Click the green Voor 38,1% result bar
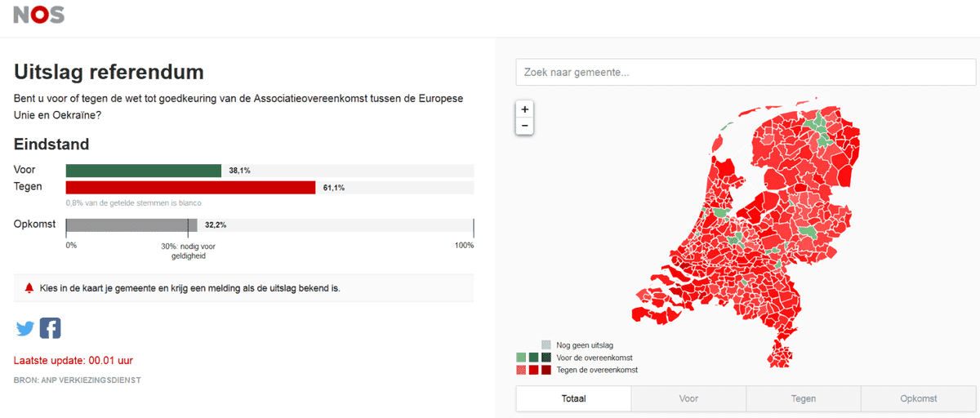The image size is (980, 418). 144,171
